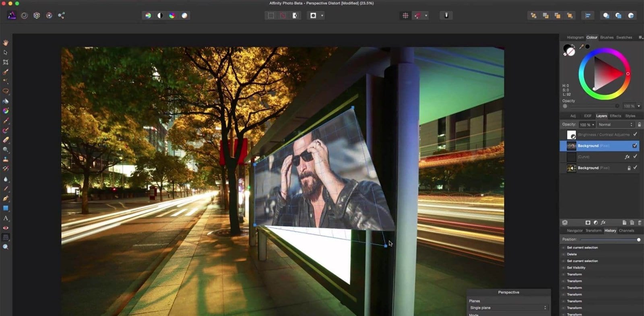Select the Text tool
The width and height of the screenshot is (644, 316).
[6, 218]
